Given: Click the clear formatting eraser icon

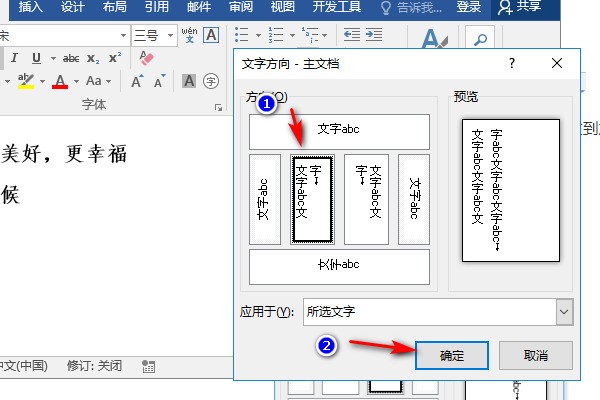Looking at the screenshot, I should tap(148, 58).
